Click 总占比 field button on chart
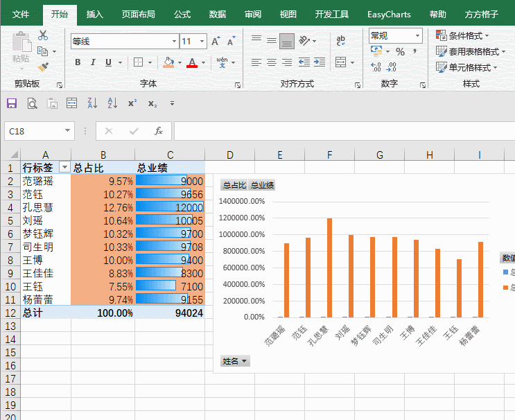The image size is (515, 420). click(234, 185)
